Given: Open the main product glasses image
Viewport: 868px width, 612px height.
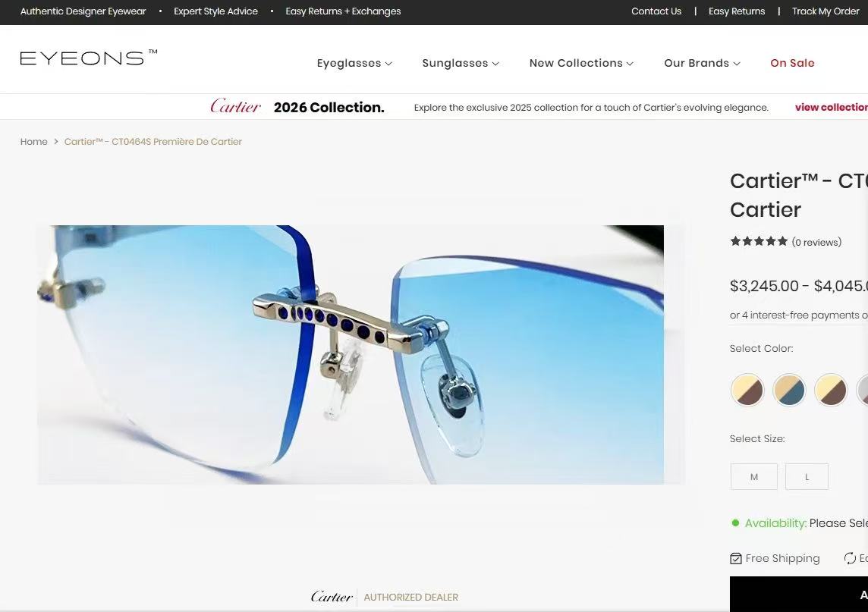Looking at the screenshot, I should (351, 355).
